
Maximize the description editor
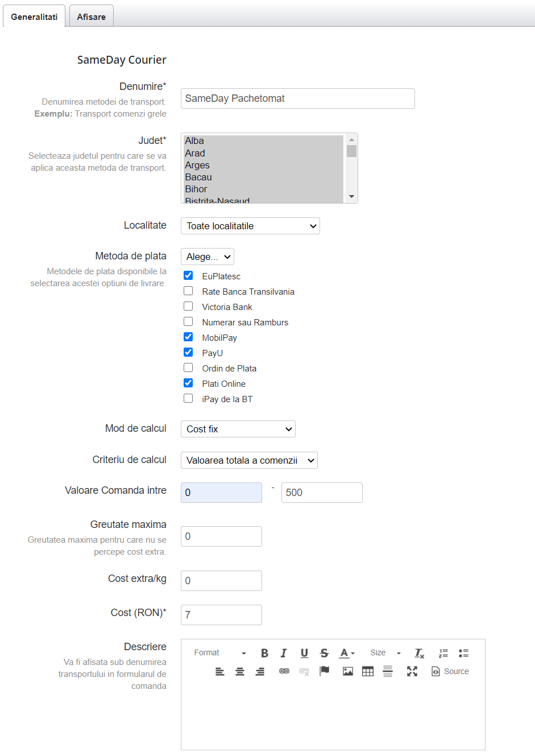click(412, 671)
